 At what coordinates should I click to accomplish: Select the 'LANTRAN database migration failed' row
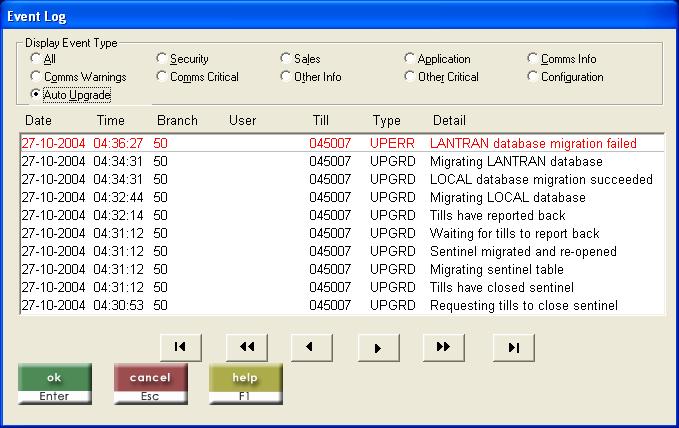point(342,143)
